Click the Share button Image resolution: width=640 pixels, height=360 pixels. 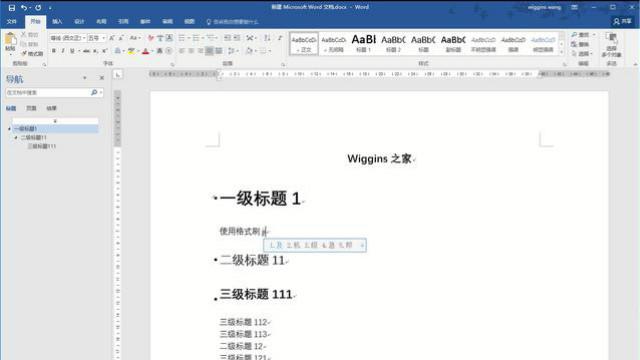click(622, 21)
